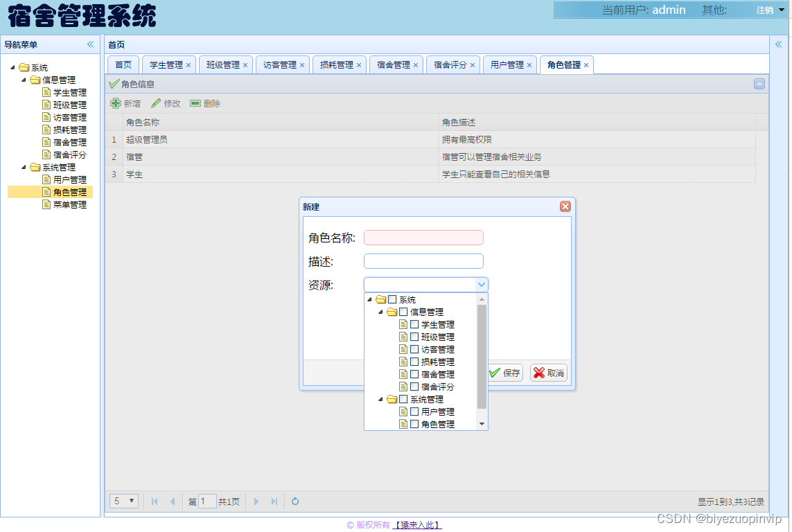Viewport: 792px width, 532px height.
Task: Collapse the 信息管理 tree branch
Action: (380, 311)
